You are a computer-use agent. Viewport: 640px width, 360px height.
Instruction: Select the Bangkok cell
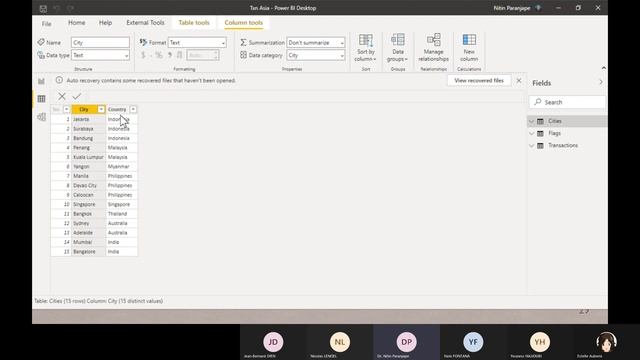point(89,214)
